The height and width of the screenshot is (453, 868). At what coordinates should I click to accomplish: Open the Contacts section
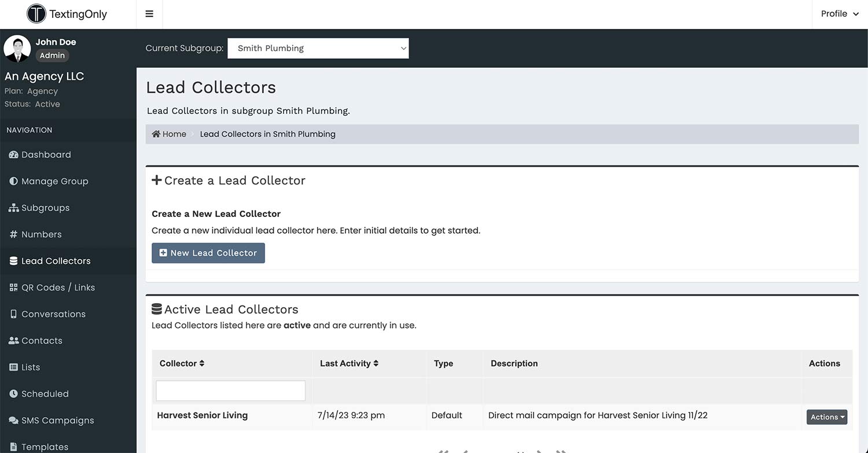click(42, 340)
